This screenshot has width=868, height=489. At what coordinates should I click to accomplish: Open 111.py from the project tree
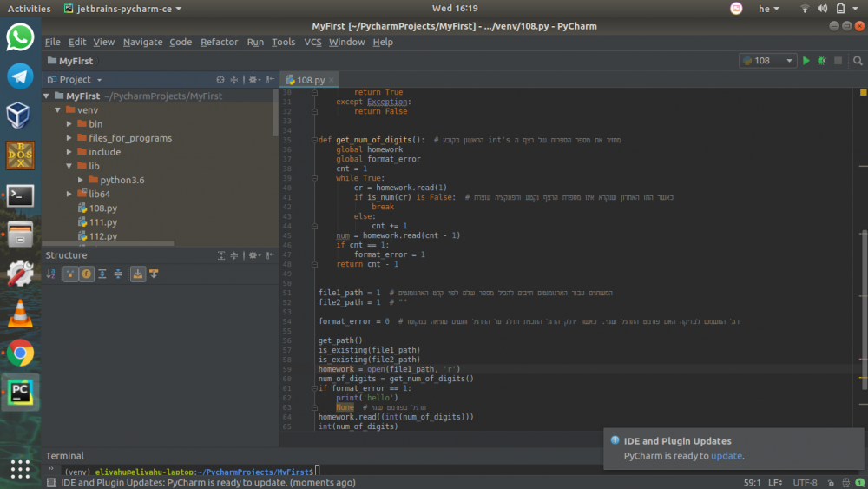coord(102,222)
